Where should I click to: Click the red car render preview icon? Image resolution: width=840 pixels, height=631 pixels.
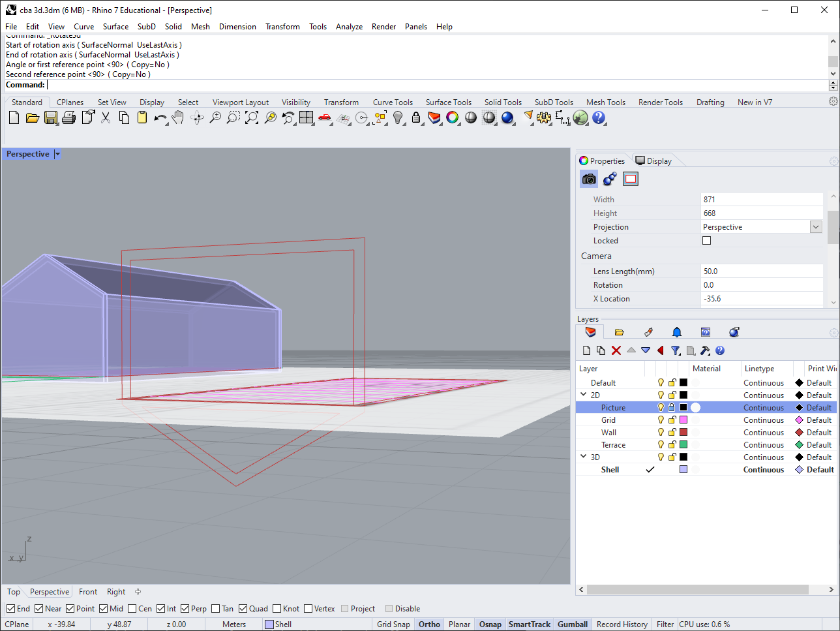pyautogui.click(x=324, y=118)
